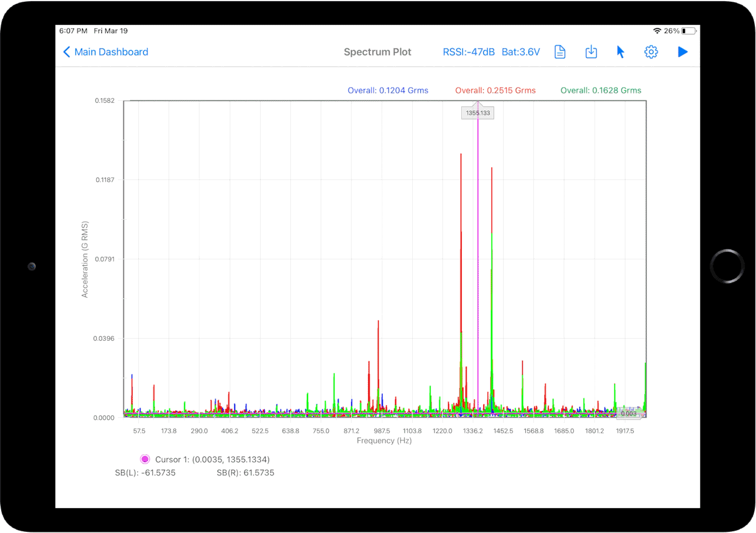Open settings gear icon
Screen dimensions: 756x533
pos(651,52)
